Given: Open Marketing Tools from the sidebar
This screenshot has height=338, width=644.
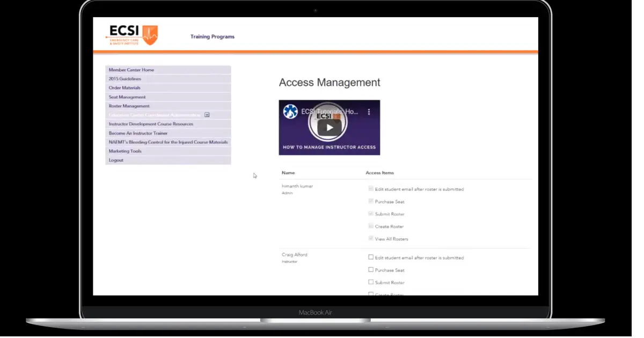Looking at the screenshot, I should [x=125, y=151].
